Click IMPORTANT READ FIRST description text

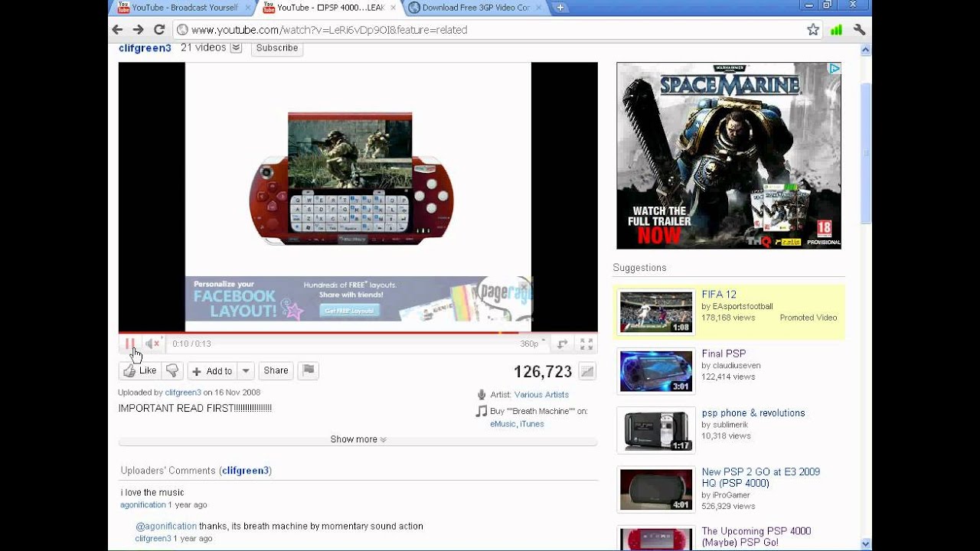pos(194,409)
